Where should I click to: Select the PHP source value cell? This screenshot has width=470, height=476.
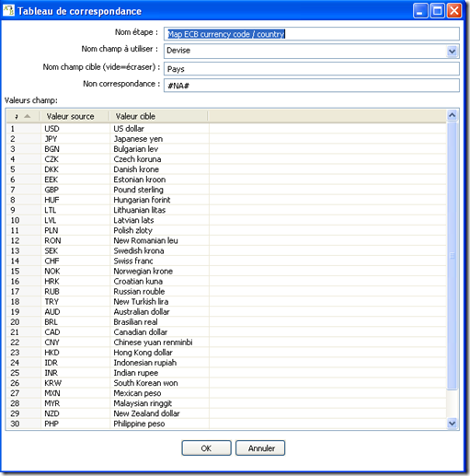tap(75, 424)
